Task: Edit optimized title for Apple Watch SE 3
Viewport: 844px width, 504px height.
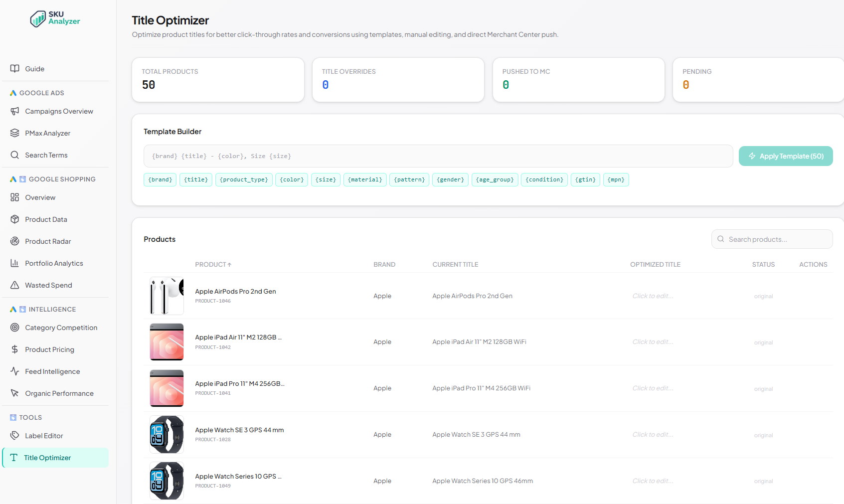Action: 653,435
